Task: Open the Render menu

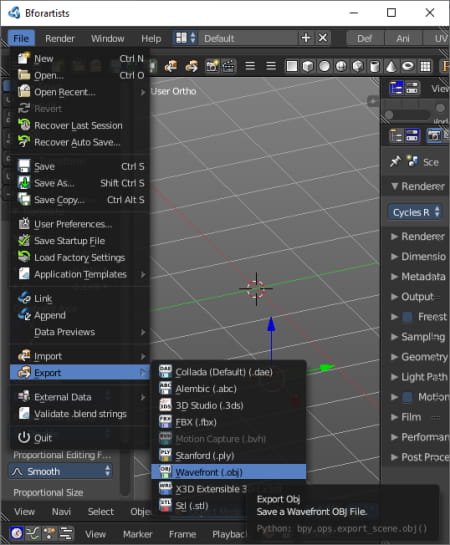Action: click(x=60, y=38)
